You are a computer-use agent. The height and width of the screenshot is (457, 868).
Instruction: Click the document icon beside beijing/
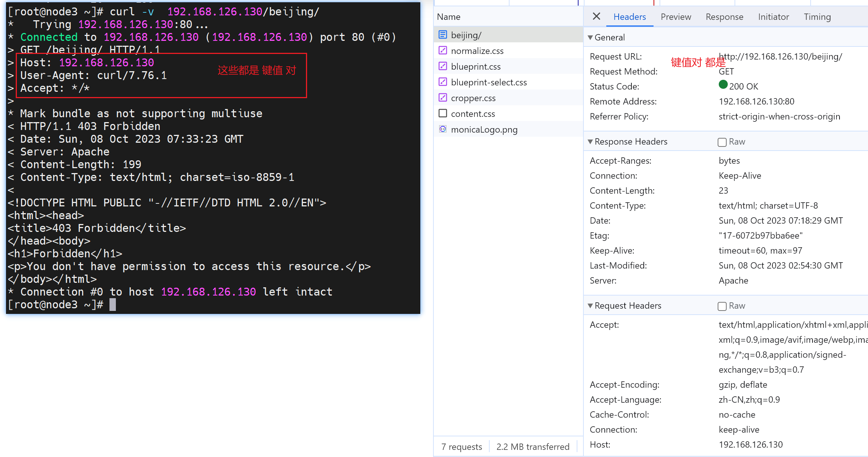tap(443, 35)
